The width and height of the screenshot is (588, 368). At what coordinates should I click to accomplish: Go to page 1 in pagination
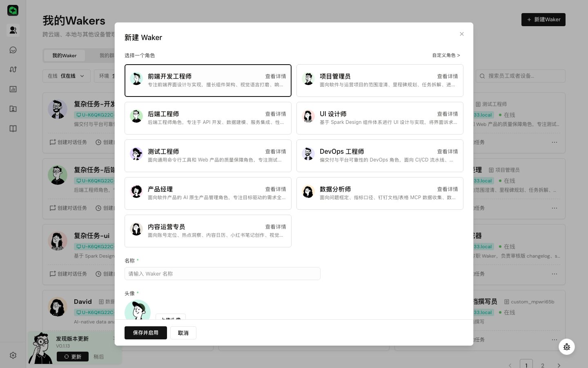point(526,364)
